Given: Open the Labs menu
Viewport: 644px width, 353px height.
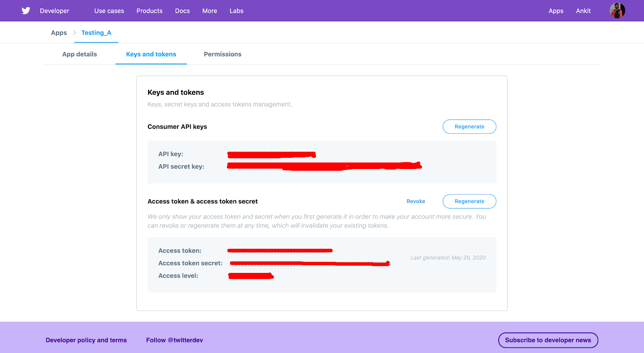Looking at the screenshot, I should (x=236, y=11).
